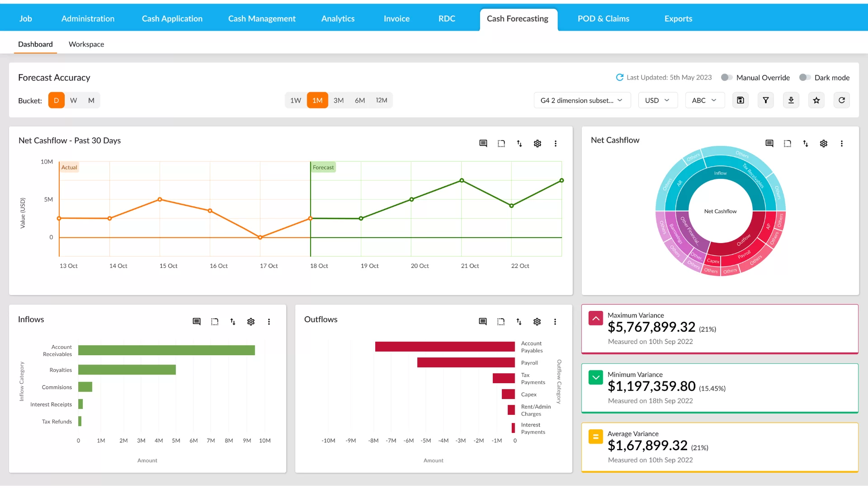
Task: Expand G4 2 dimension subset dropdown
Action: pos(581,100)
